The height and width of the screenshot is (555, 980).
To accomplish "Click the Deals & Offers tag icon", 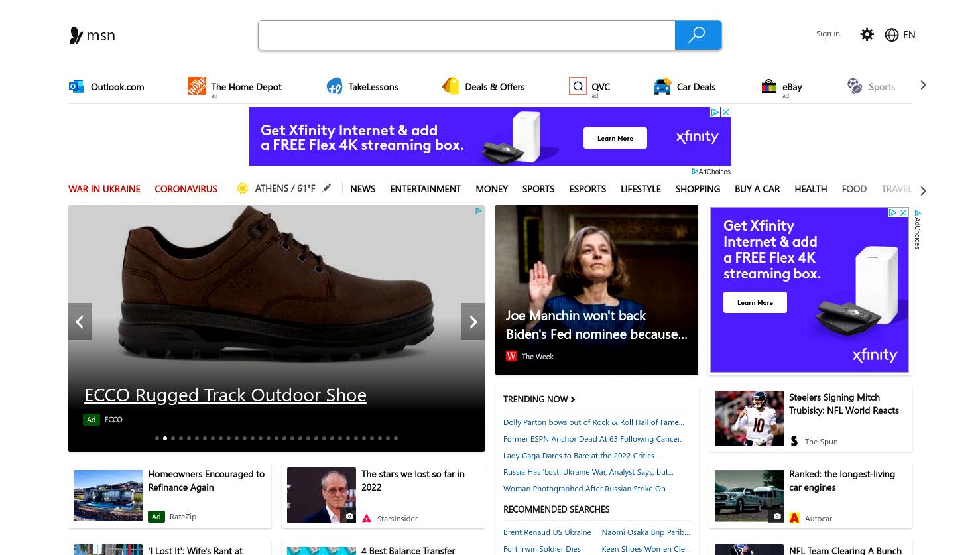I will coord(451,86).
